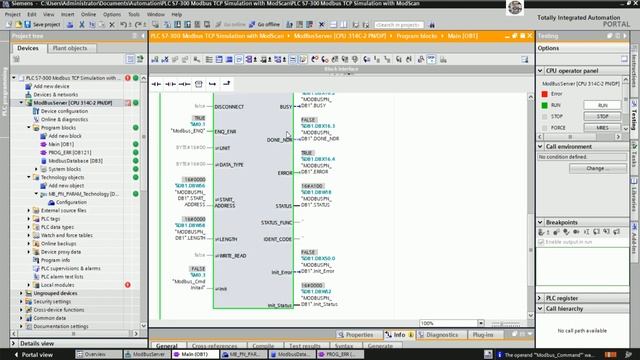The image size is (640, 360).
Task: Undo the last action
Action: coord(124,24)
